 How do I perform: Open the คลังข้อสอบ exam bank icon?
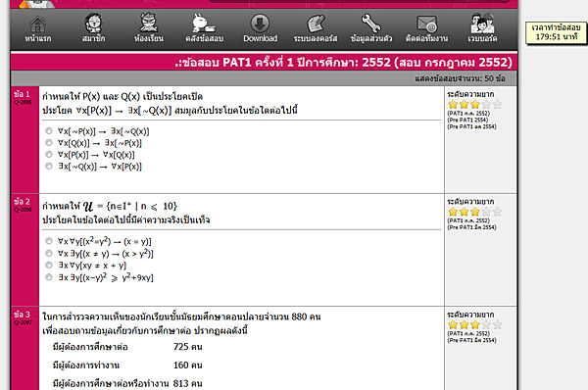click(204, 23)
